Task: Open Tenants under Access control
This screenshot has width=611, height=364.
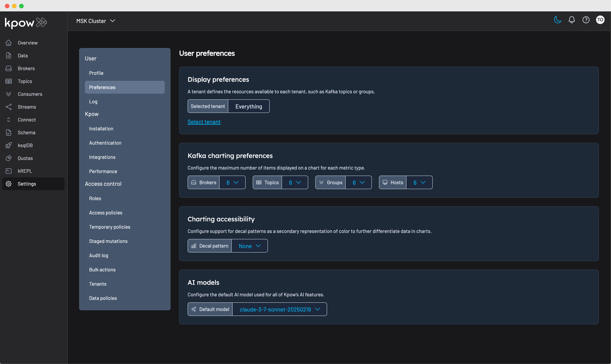Action: pyautogui.click(x=98, y=284)
